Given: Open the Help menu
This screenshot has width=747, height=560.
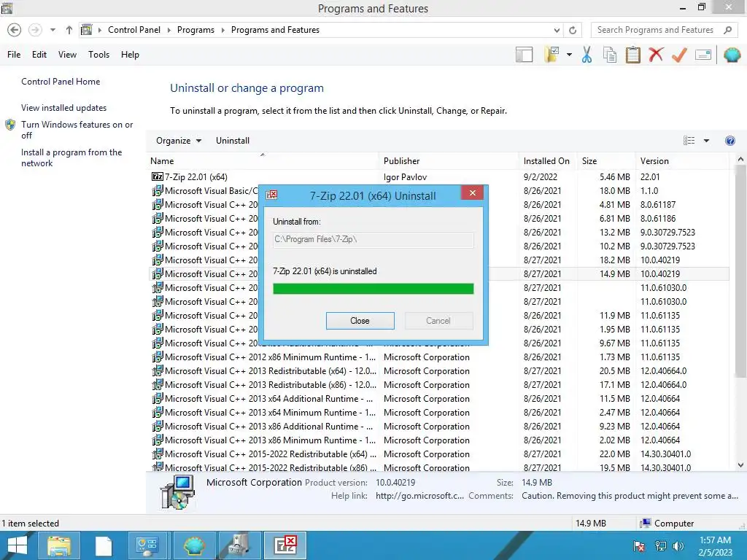Looking at the screenshot, I should coord(130,55).
